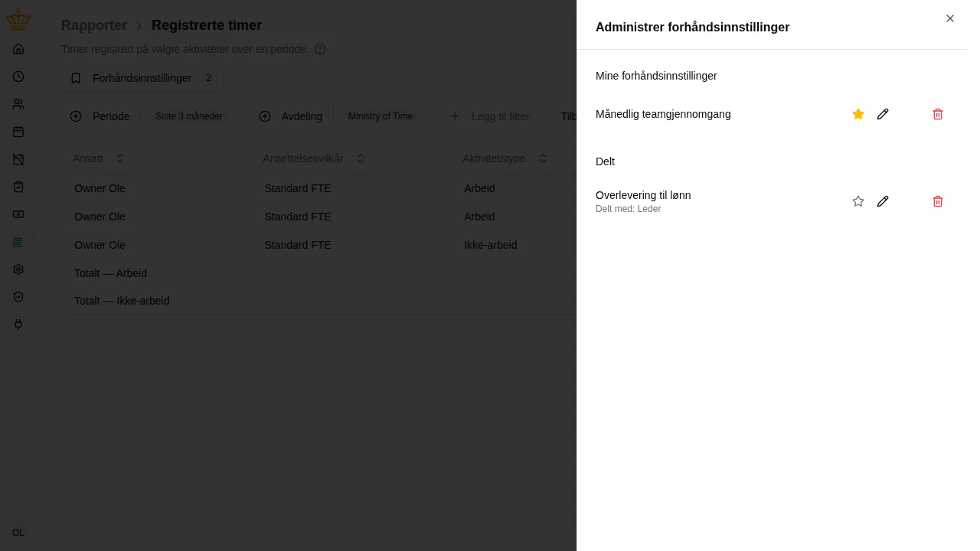Edit the Månedlig teamgjennomgang preset
This screenshot has height=551, width=980.
[883, 114]
